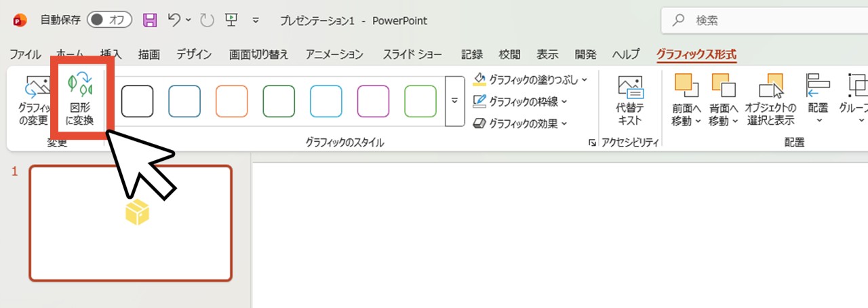Select slide 1 thumbnail
The height and width of the screenshot is (308, 868).
pyautogui.click(x=131, y=223)
